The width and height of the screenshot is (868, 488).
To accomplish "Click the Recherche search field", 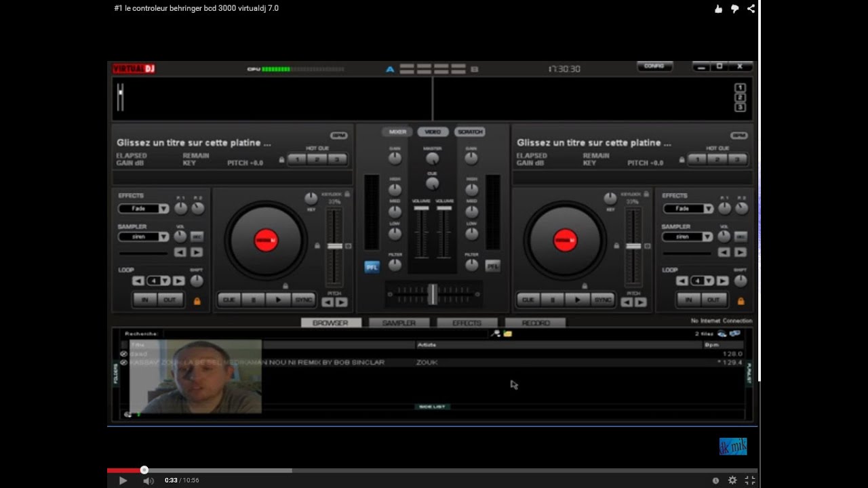I will coord(325,333).
